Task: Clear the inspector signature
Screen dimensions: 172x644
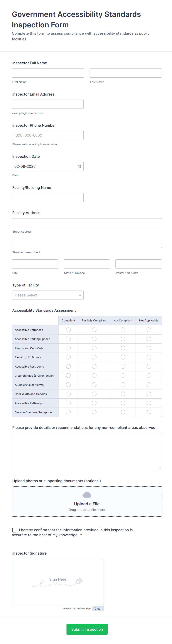Action: (x=98, y=608)
